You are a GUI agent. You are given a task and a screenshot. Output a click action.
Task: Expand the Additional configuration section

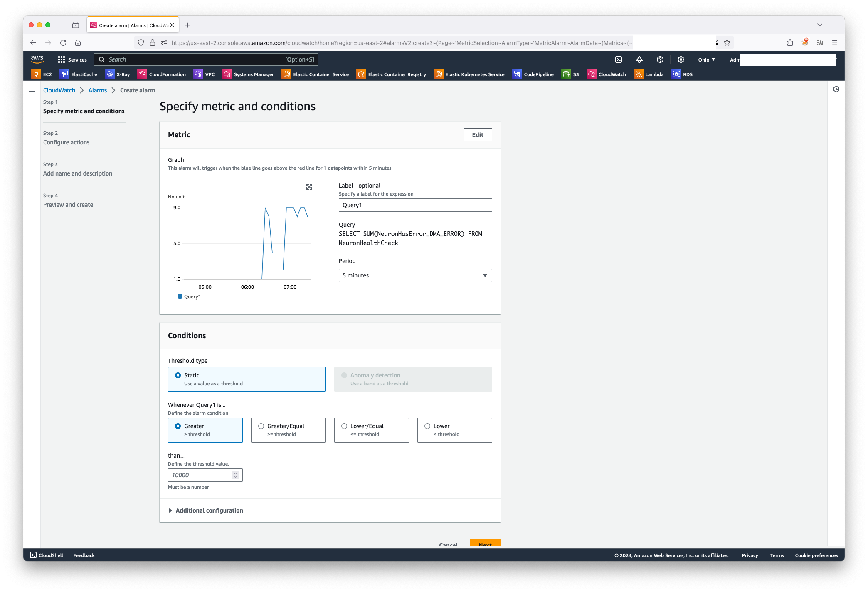[205, 510]
